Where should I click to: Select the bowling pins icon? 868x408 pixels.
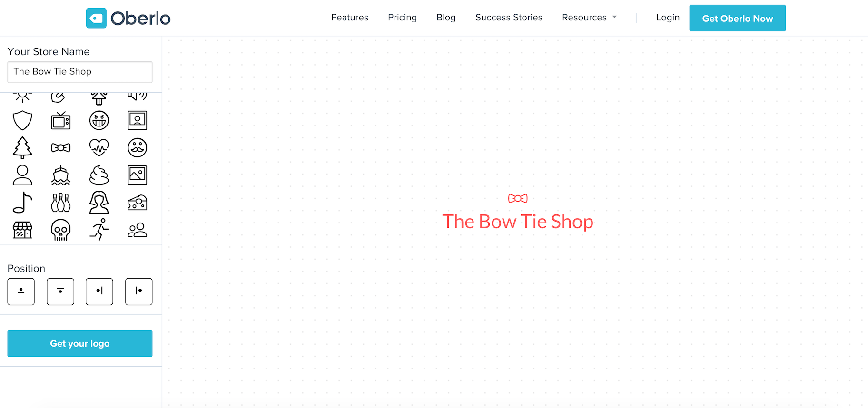61,203
